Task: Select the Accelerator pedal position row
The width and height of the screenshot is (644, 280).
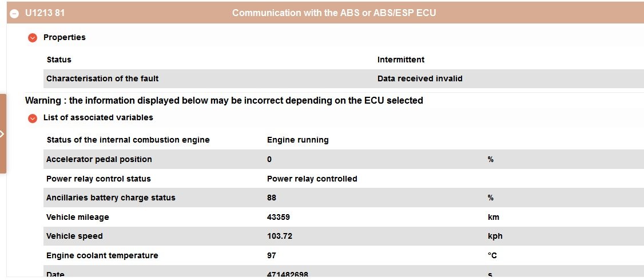Action: 344,159
